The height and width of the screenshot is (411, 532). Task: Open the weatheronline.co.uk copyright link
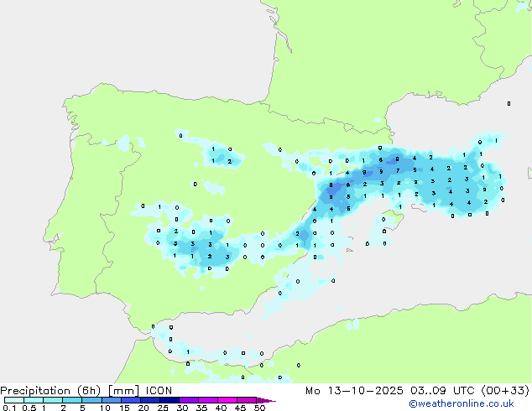click(462, 403)
